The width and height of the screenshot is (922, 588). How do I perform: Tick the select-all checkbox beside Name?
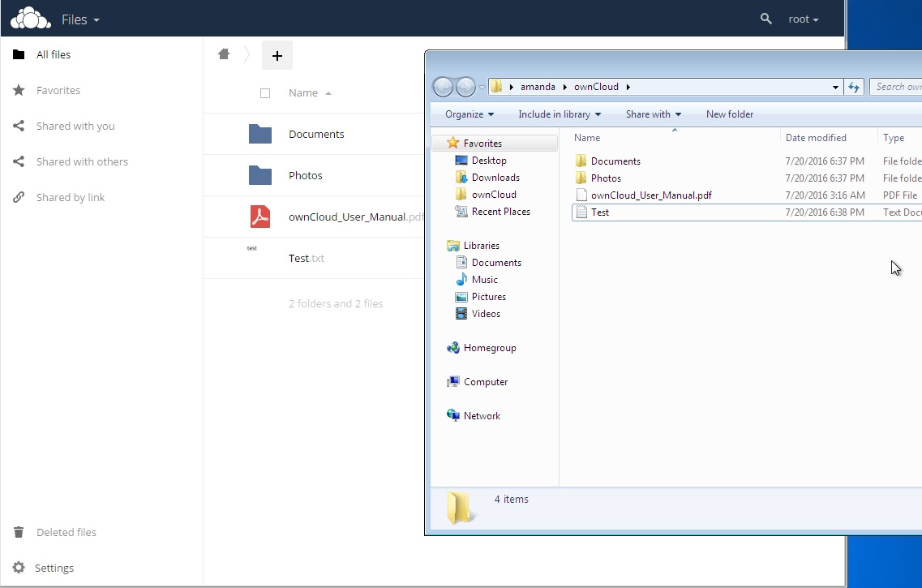point(265,93)
